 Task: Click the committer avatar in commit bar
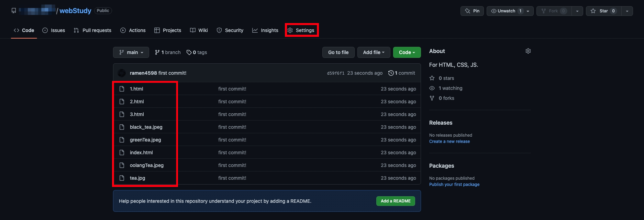tap(122, 73)
